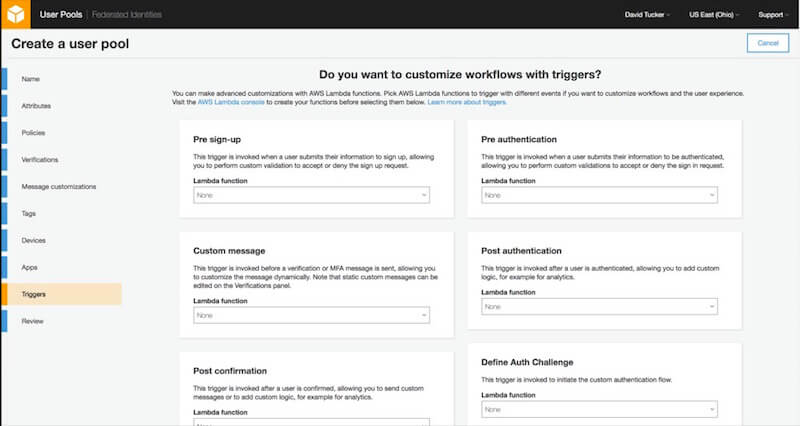Go to the Policies step
800x426 pixels.
click(x=33, y=132)
